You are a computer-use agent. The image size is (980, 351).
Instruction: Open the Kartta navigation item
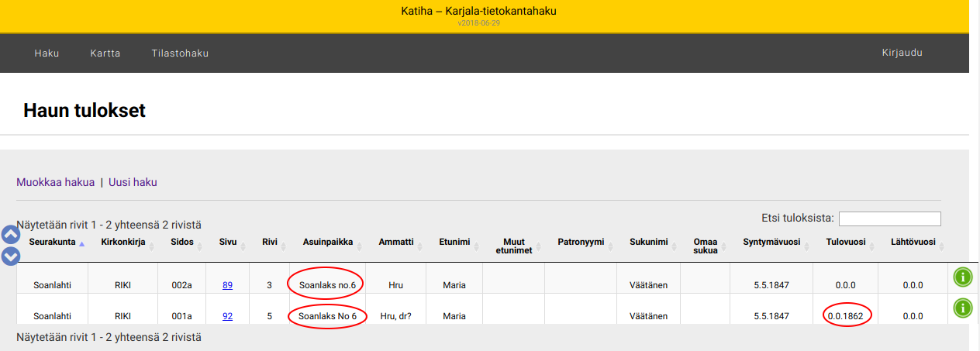click(x=105, y=53)
